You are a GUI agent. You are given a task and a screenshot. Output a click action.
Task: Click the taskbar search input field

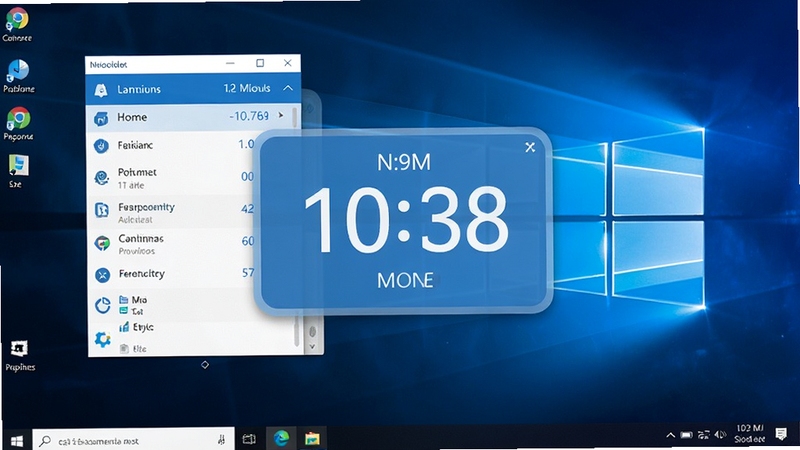point(134,440)
